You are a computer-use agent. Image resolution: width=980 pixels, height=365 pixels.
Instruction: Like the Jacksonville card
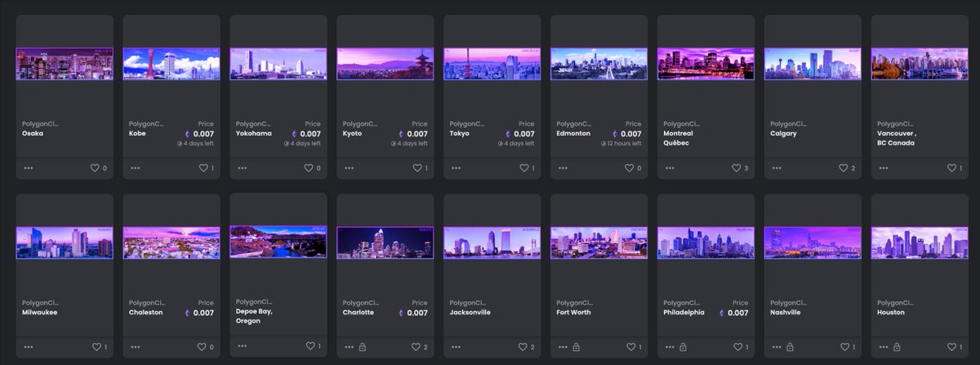coord(523,347)
